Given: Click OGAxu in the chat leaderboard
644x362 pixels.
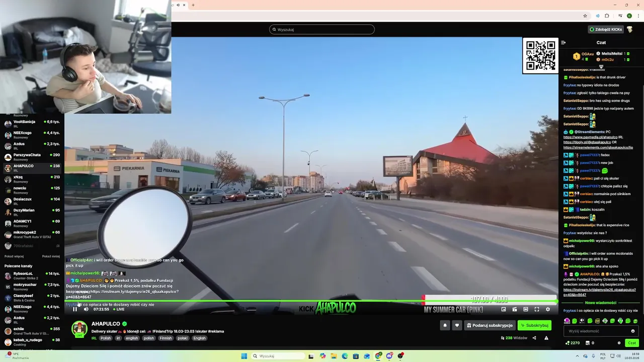Looking at the screenshot, I should coord(588,54).
